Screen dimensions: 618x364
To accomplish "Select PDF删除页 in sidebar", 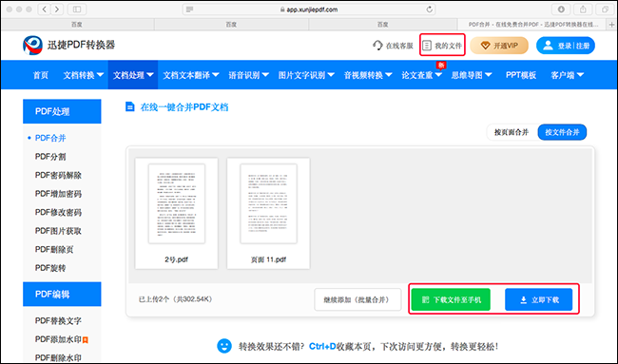I will (x=54, y=249).
